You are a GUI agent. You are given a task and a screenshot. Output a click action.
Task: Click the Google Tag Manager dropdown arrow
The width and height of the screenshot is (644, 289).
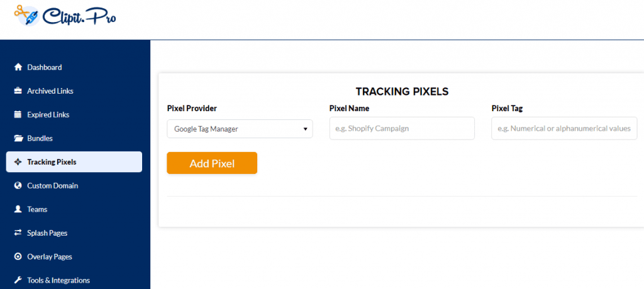305,129
